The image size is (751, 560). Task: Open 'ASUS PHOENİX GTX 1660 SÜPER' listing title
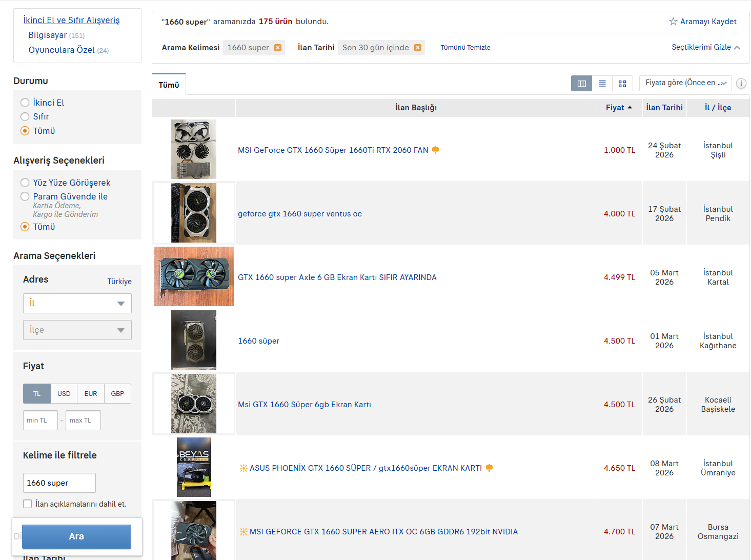(366, 468)
